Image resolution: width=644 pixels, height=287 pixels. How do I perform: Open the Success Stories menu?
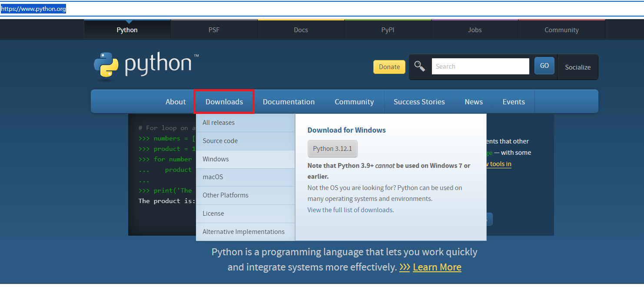coord(419,102)
